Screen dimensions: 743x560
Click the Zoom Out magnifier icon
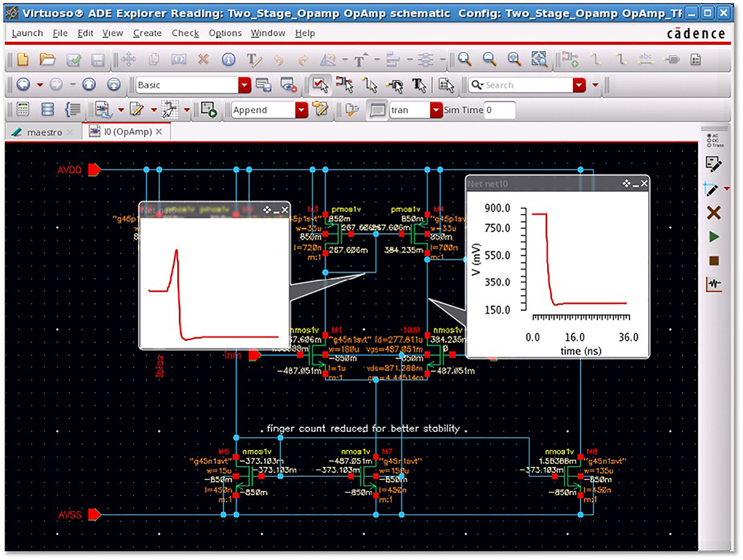[489, 59]
